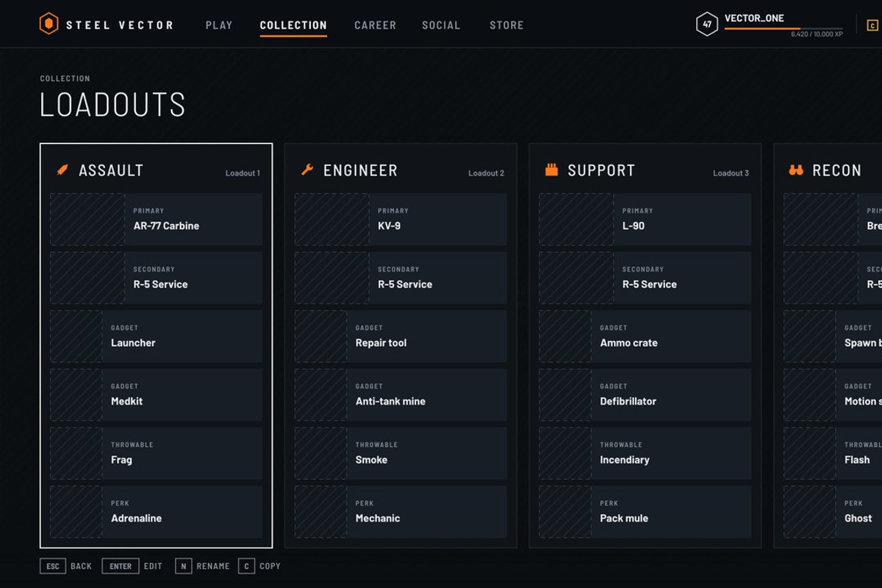This screenshot has width=882, height=588.
Task: Go to the Social tab
Action: tap(441, 25)
